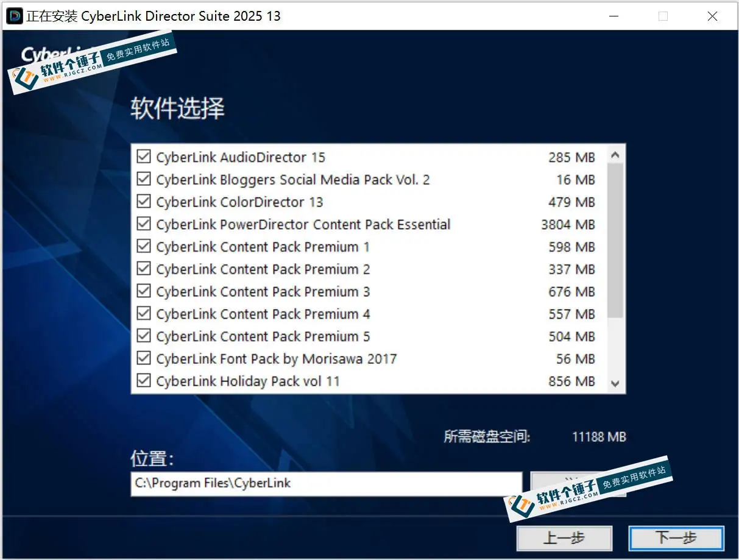Screen dimensions: 739x560
Task: Toggle CyberLink Bloggers Social Media Pack Vol. 2
Action: point(144,179)
